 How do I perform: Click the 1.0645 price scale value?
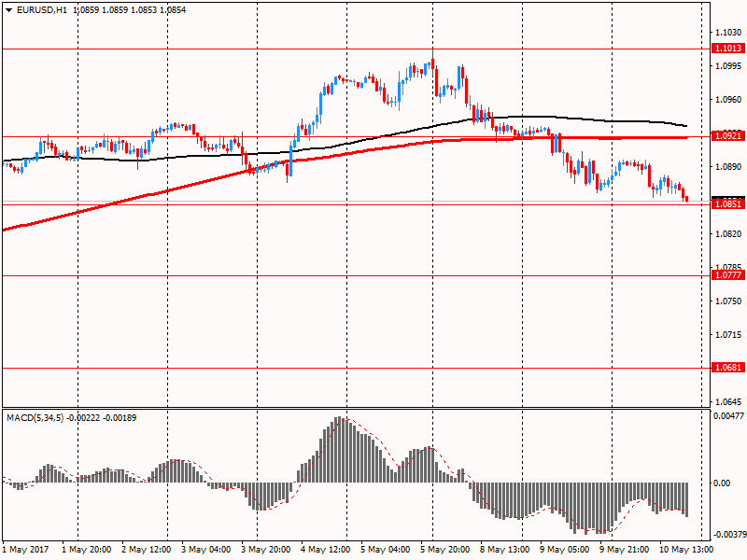pos(728,402)
